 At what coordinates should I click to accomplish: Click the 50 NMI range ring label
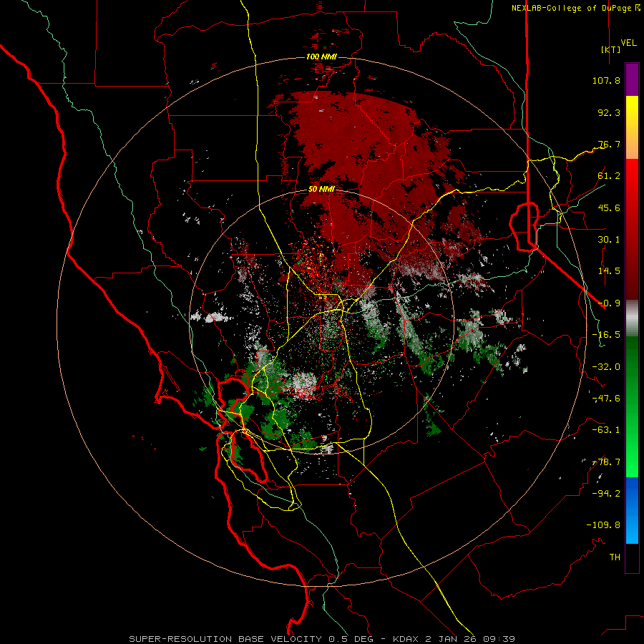coord(321,190)
